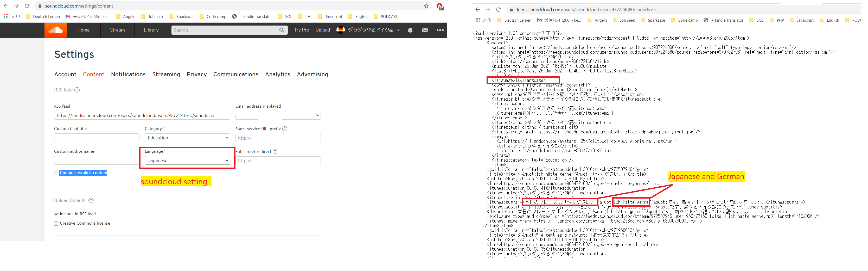Switch to the Advertising settings tab
This screenshot has width=868, height=271.
313,74
